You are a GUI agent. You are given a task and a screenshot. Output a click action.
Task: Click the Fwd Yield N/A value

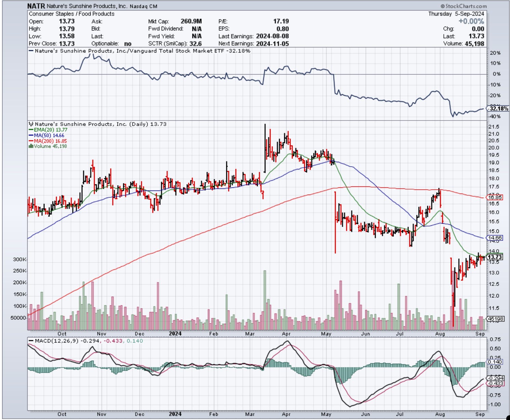197,36
